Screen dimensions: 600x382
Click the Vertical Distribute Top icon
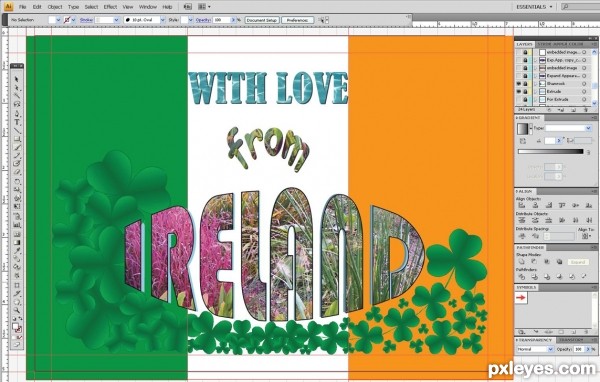(x=522, y=220)
